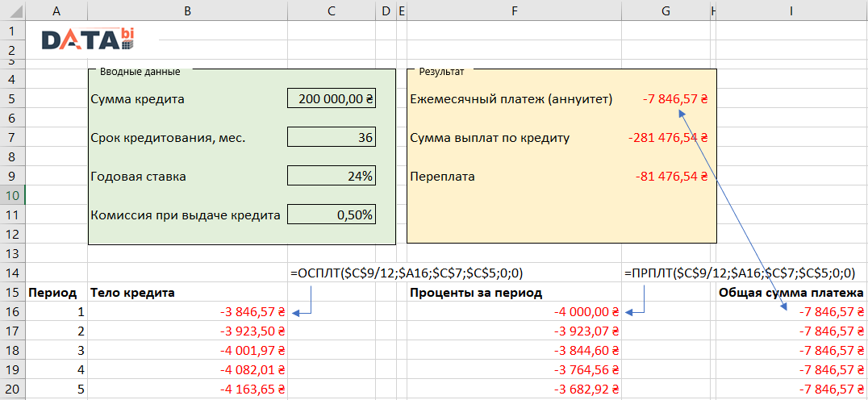Select row 20 header
The width and height of the screenshot is (868, 400).
(x=12, y=390)
